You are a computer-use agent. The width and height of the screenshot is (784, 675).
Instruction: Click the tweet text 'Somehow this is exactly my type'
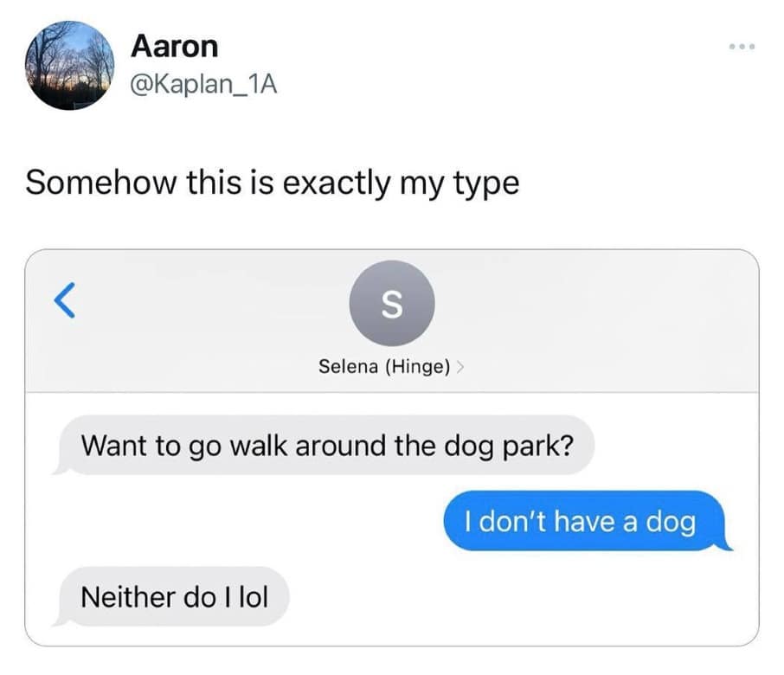click(273, 183)
